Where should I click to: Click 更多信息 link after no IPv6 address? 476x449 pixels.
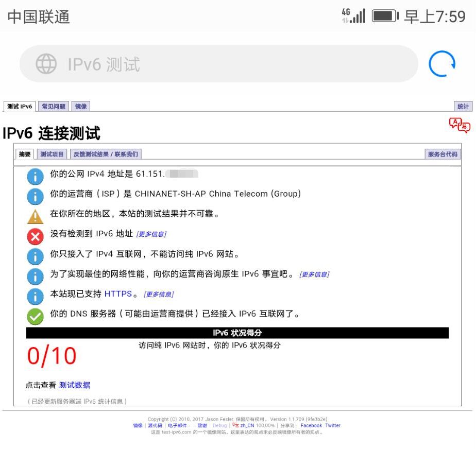click(x=151, y=234)
